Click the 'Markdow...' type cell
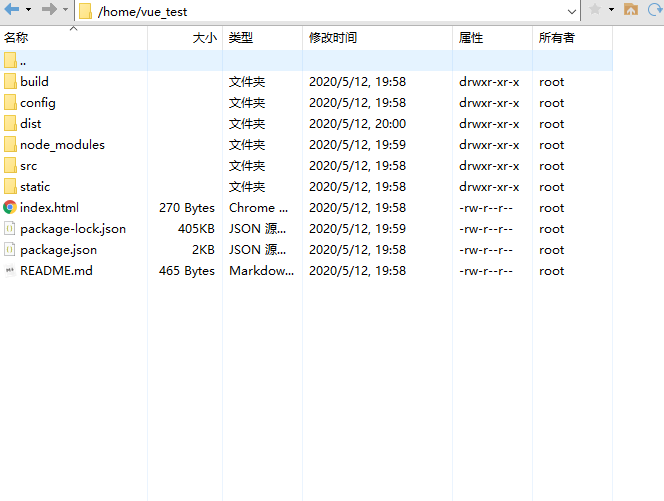Screen dimensions: 664x501 [x=261, y=271]
